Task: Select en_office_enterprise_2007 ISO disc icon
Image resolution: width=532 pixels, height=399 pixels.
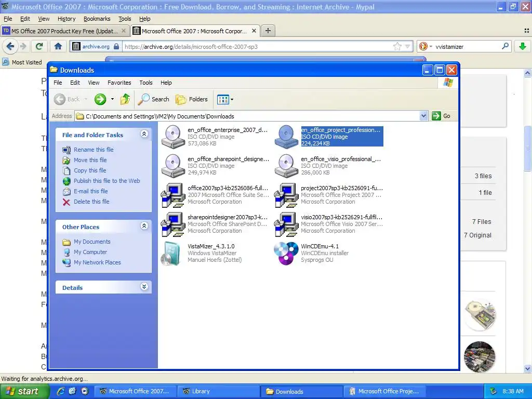Action: pyautogui.click(x=173, y=137)
